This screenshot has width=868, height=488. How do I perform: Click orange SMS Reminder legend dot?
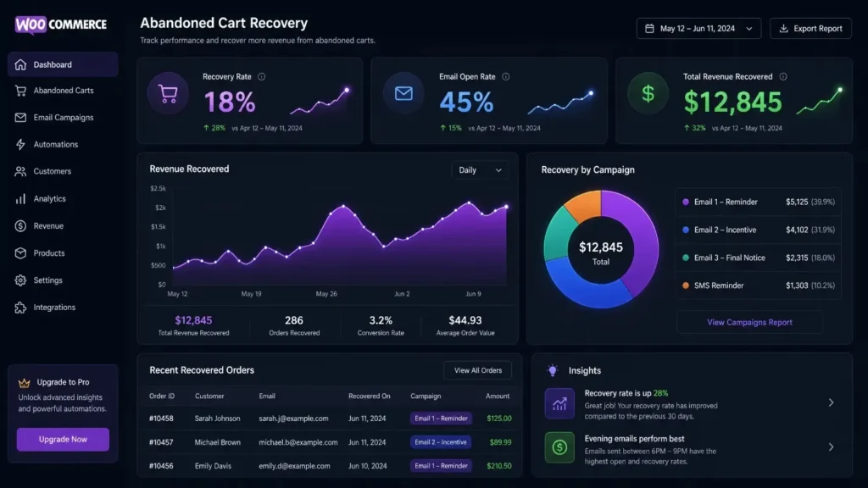tap(686, 286)
